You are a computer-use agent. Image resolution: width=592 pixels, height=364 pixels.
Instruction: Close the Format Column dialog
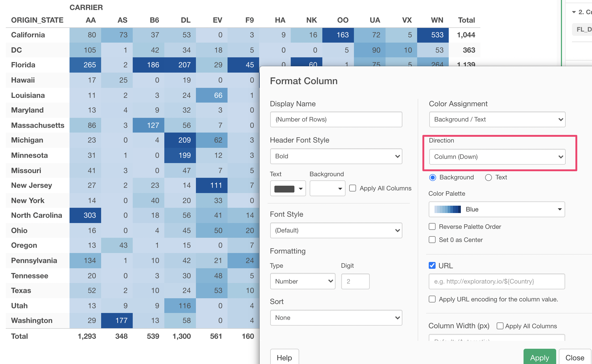[575, 357]
